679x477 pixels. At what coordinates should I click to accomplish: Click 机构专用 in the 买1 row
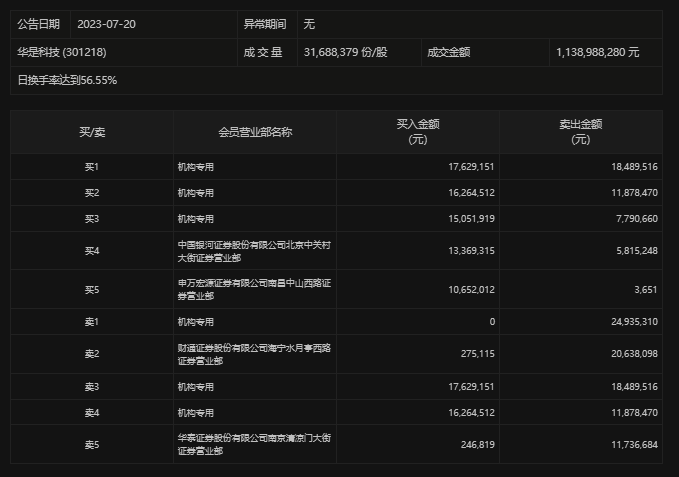click(196, 167)
